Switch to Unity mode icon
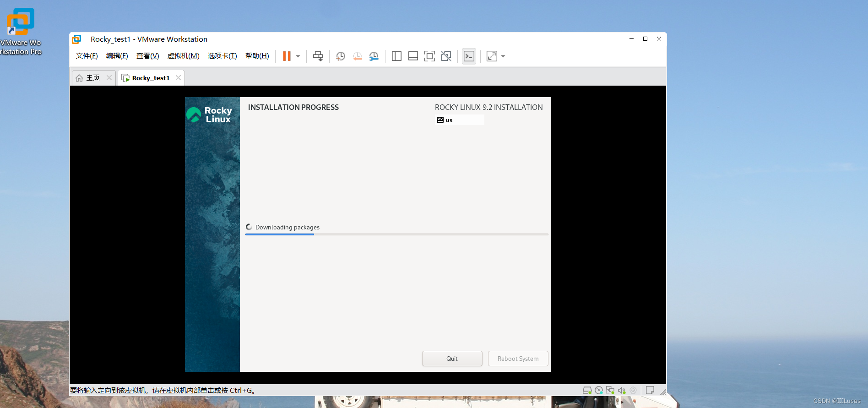Viewport: 868px width, 408px height. [446, 56]
